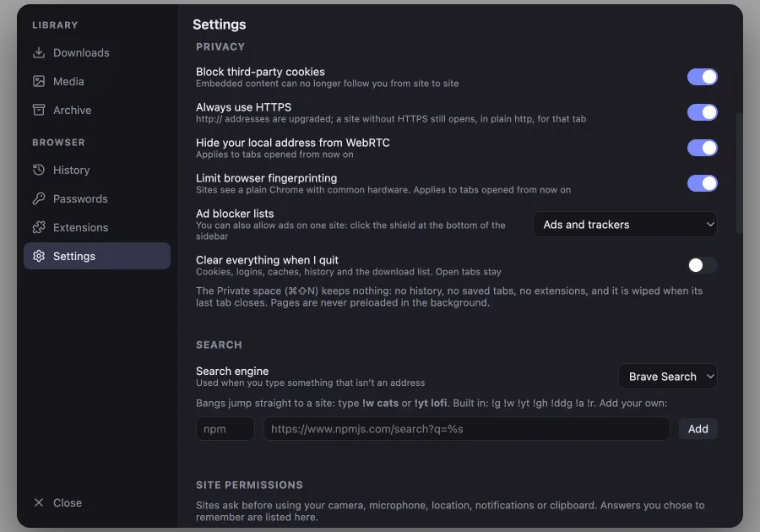760x532 pixels.
Task: Click the Private space description paragraph
Action: 449,296
